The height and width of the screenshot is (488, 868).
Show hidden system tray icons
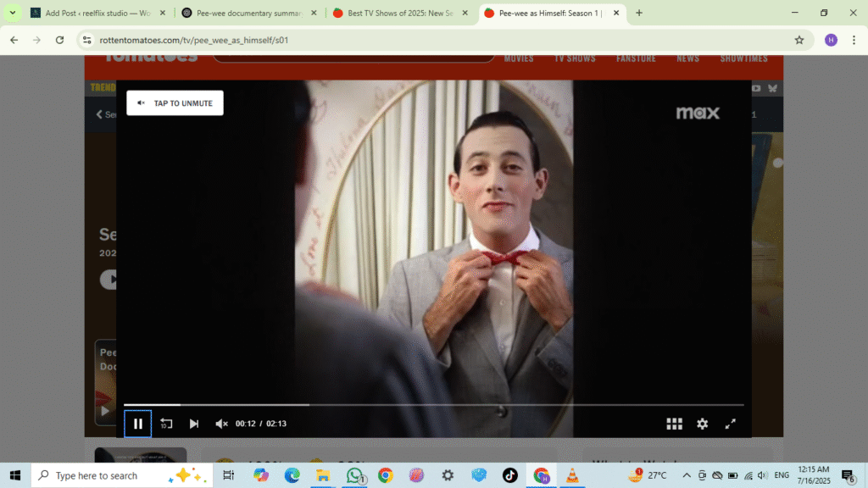pos(687,475)
